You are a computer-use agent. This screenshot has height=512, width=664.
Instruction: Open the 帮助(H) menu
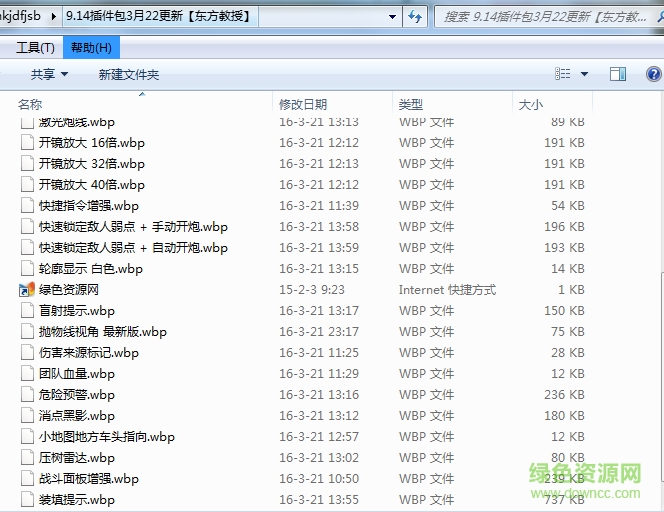click(91, 47)
